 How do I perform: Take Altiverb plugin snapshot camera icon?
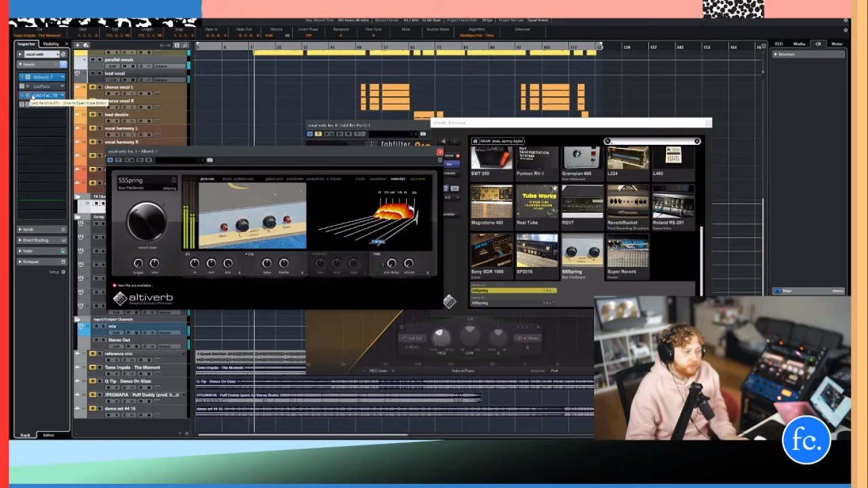[210, 160]
